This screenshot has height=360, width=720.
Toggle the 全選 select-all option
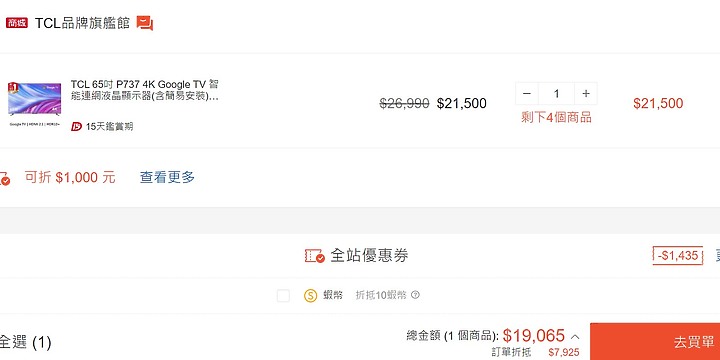[25, 343]
